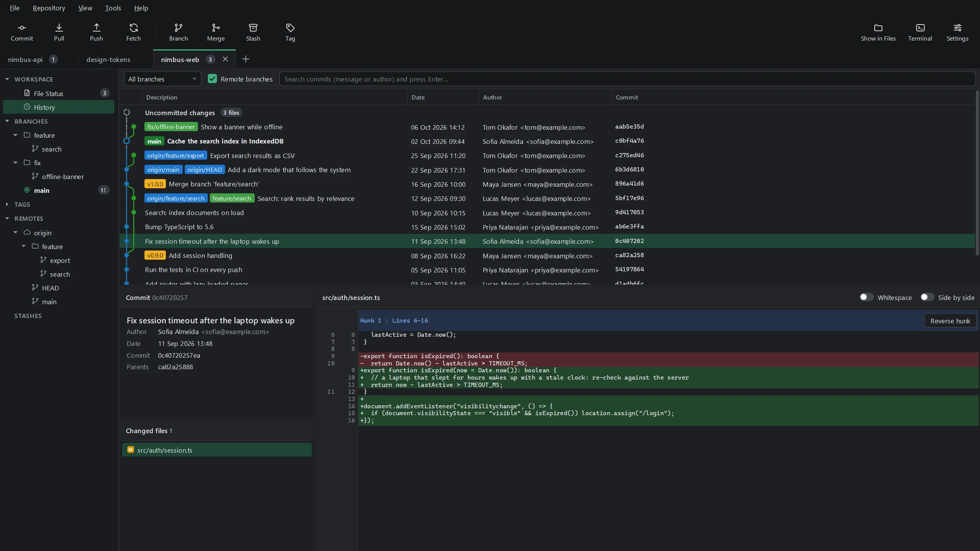Click the commit search input field
The width and height of the screenshot is (980, 551).
[x=627, y=79]
